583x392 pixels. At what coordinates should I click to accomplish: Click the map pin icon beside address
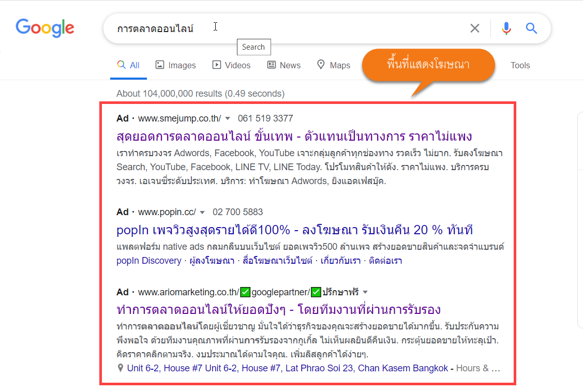(x=120, y=368)
